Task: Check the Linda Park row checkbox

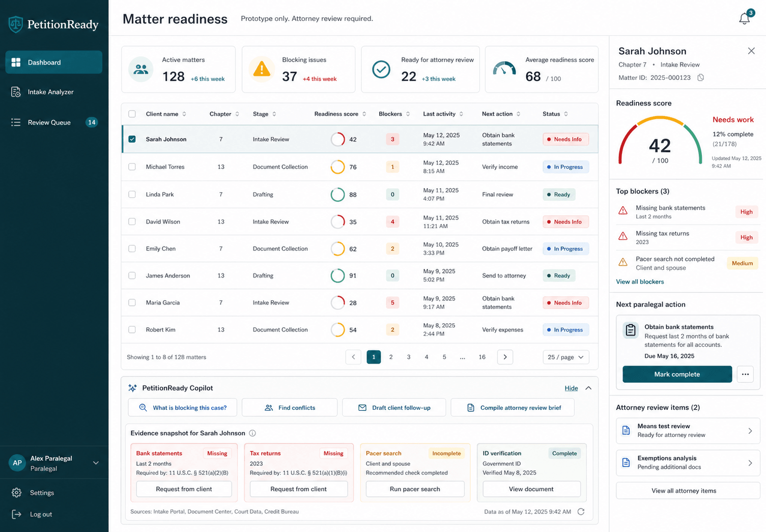Action: coord(132,194)
